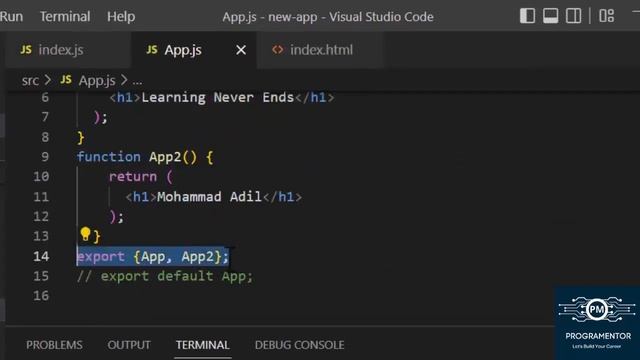
Task: Click line number 9 in the gutter
Action: click(x=45, y=157)
